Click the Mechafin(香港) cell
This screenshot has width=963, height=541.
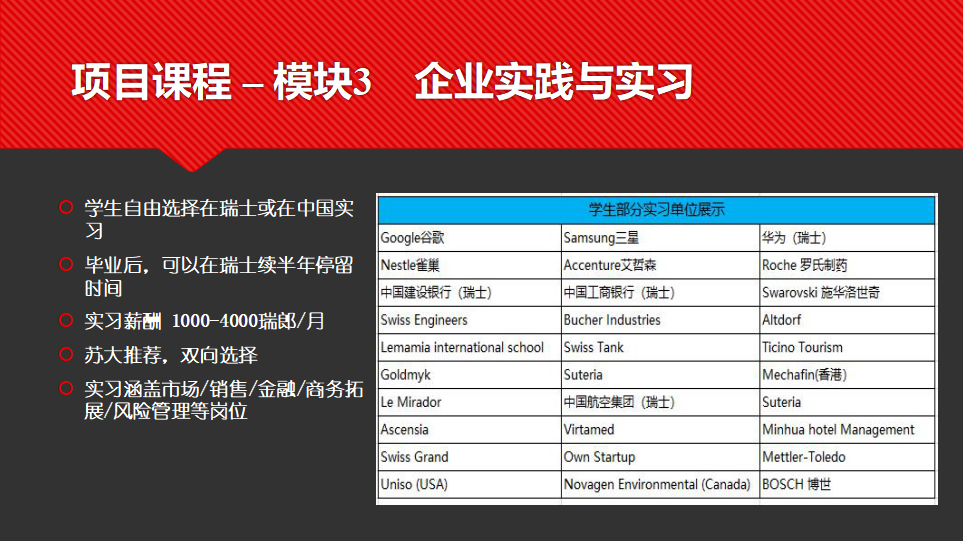pyautogui.click(x=848, y=375)
